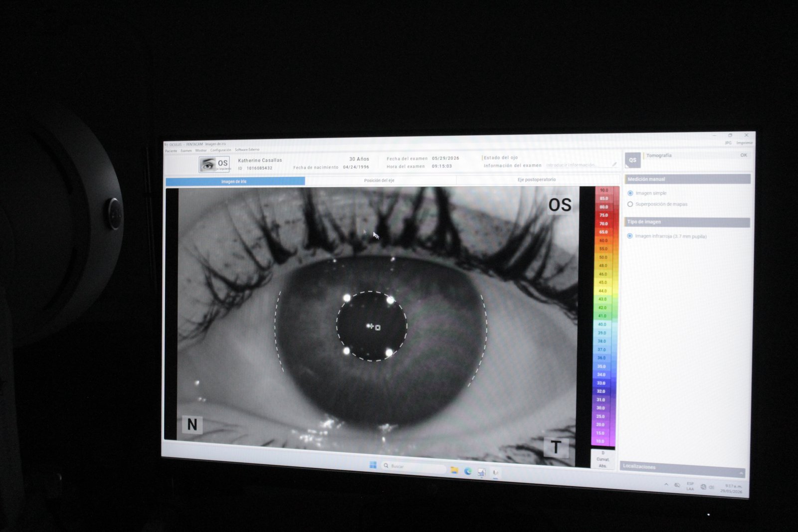Open File Explorer from the taskbar
The width and height of the screenshot is (798, 532).
(454, 470)
